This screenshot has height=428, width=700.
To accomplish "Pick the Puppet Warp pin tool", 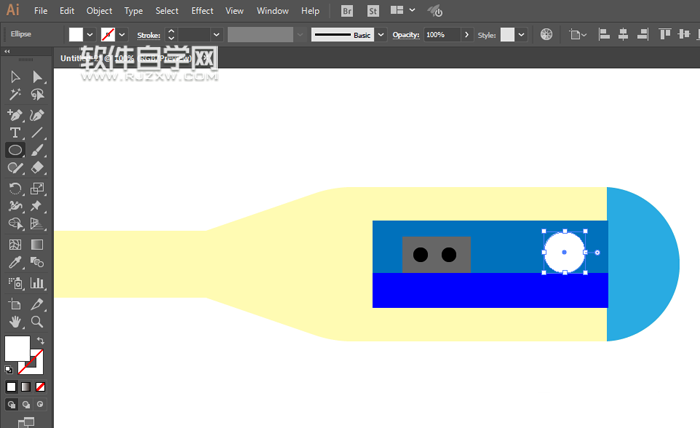I will click(x=37, y=206).
